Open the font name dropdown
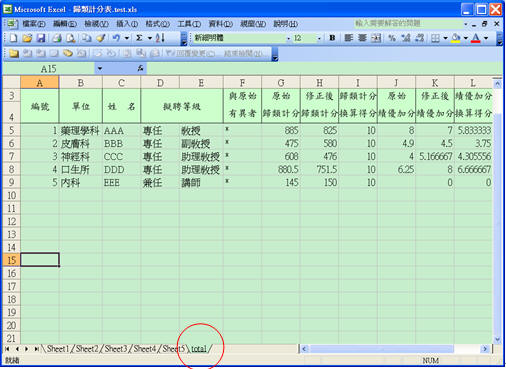The image size is (506, 369). tap(289, 38)
